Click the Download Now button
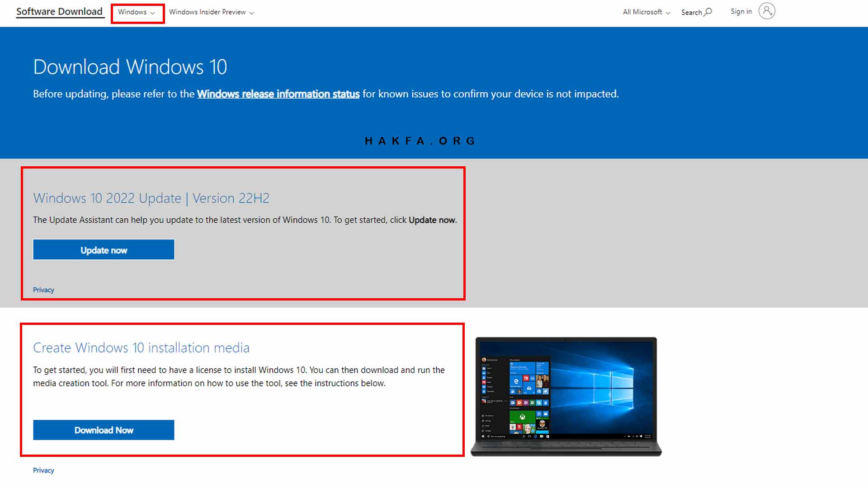868x488 pixels. (x=104, y=430)
